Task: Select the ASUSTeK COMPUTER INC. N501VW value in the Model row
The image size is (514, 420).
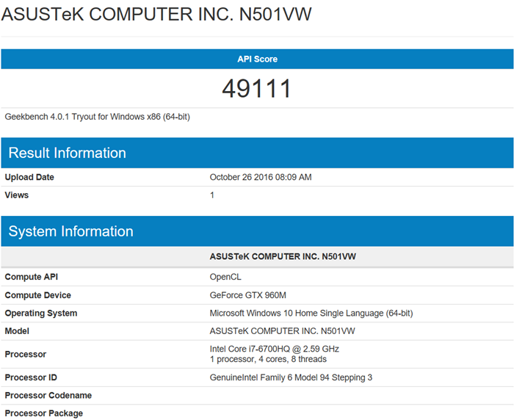Action: 282,331
